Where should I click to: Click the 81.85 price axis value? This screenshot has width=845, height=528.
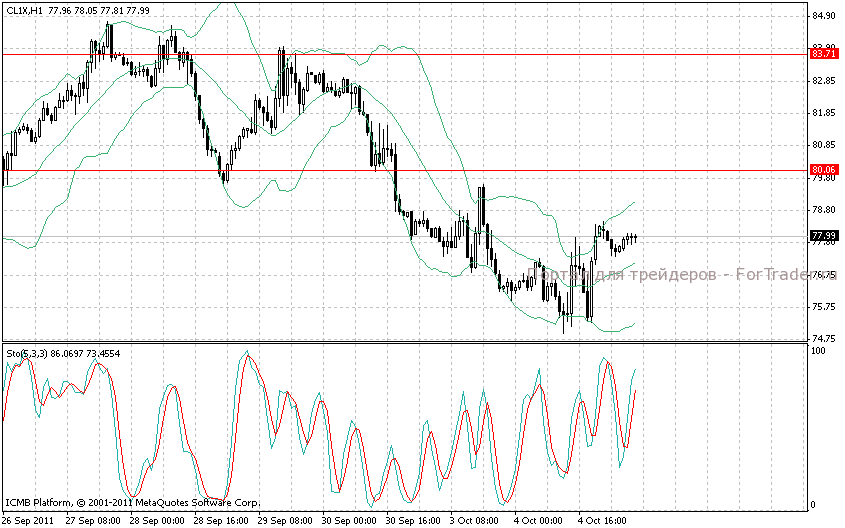(824, 113)
